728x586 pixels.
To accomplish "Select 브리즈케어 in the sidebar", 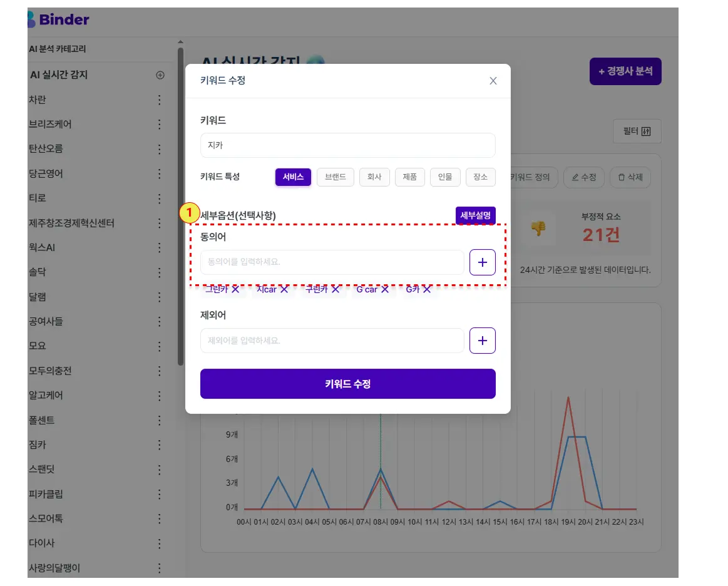I will (50, 125).
